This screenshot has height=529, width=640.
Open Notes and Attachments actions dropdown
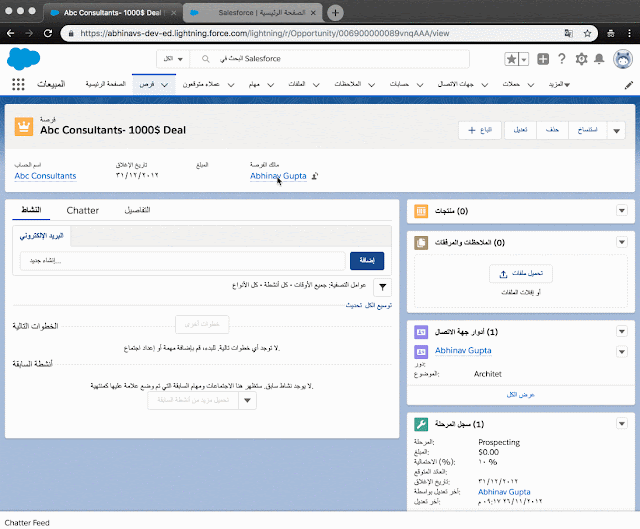pyautogui.click(x=622, y=242)
